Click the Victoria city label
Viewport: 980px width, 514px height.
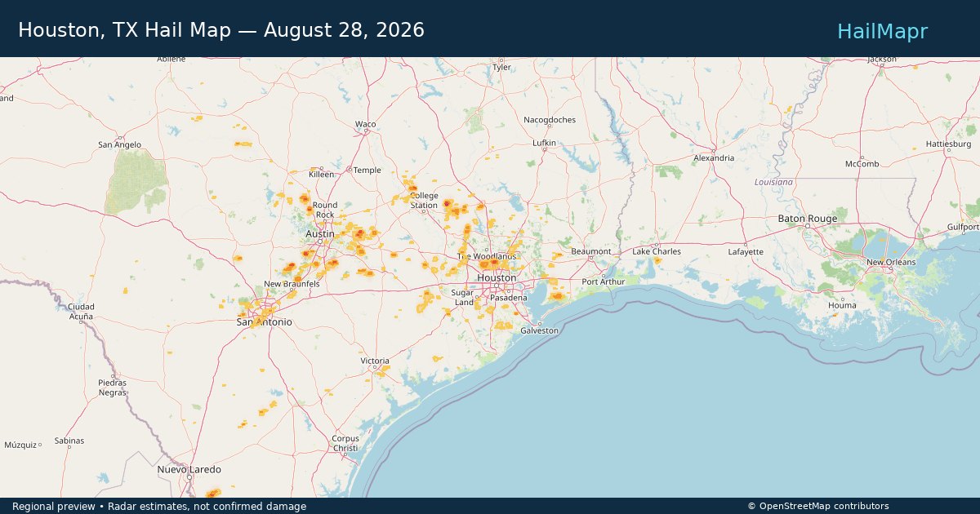[x=375, y=361]
